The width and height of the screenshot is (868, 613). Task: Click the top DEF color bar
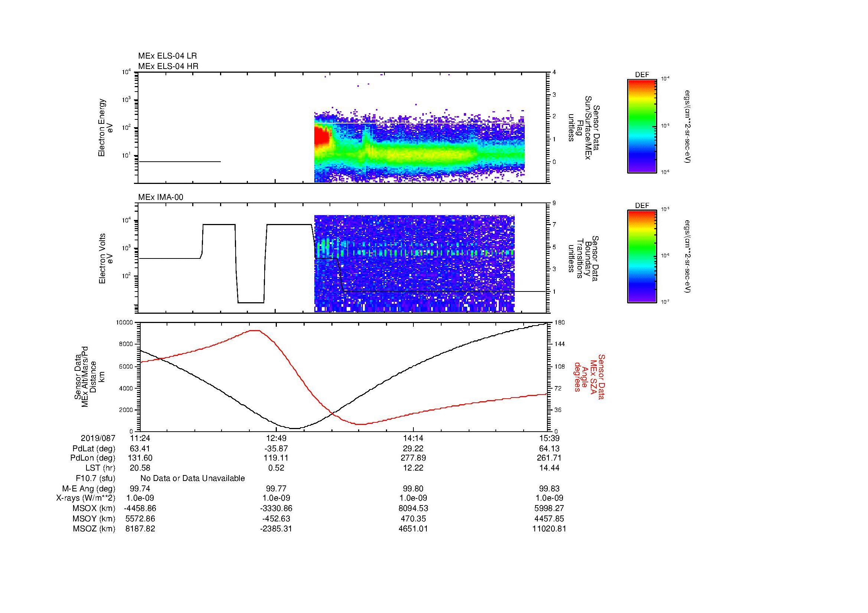click(x=642, y=126)
